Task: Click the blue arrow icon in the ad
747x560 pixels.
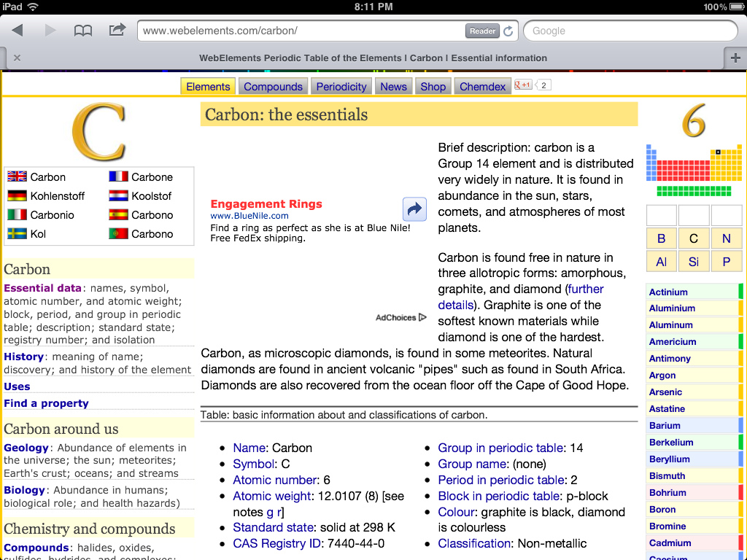Action: pos(414,209)
